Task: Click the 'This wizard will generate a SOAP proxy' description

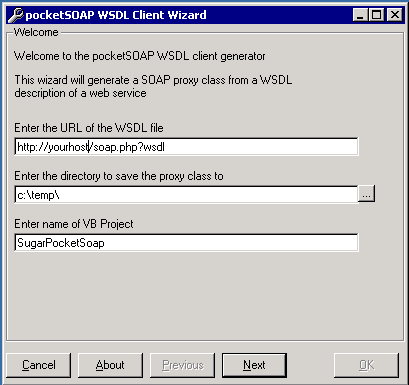Action: click(x=153, y=86)
